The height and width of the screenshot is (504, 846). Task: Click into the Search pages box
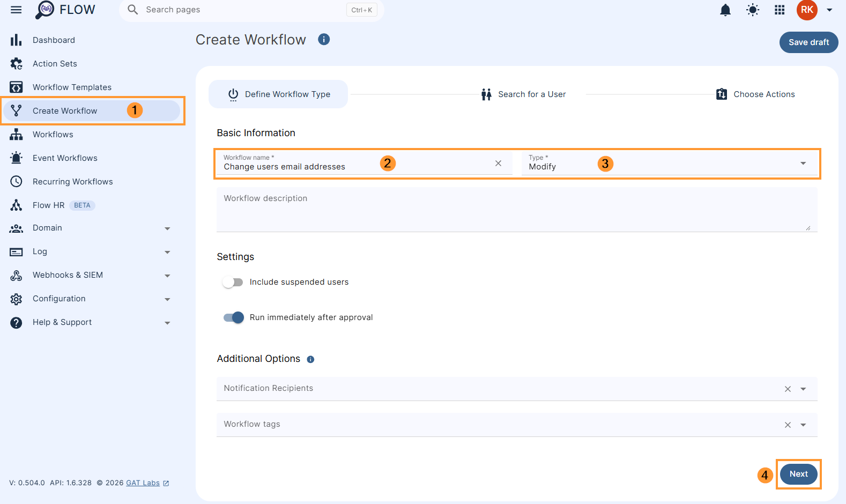251,10
